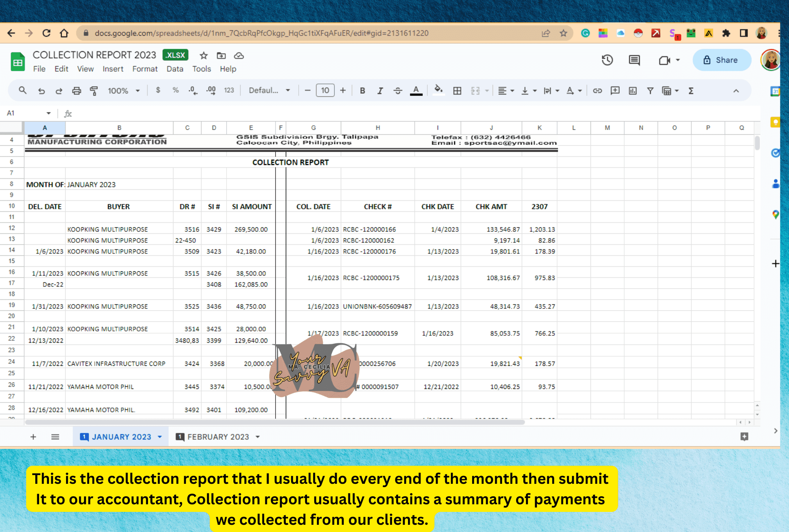
Task: Toggle strikethrough formatting
Action: pyautogui.click(x=398, y=91)
